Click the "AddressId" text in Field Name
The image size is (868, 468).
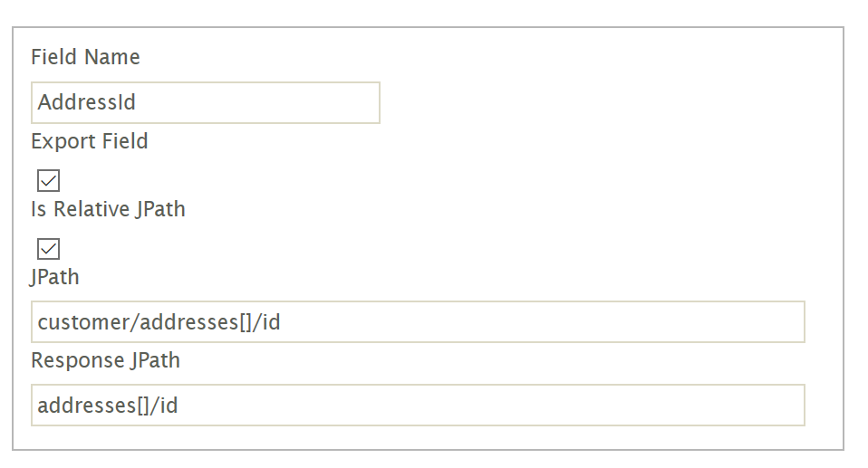point(87,103)
